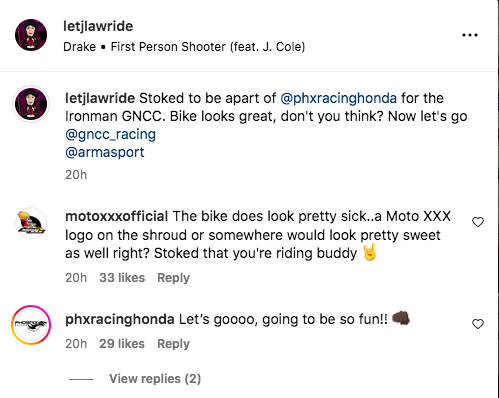Image resolution: width=499 pixels, height=398 pixels.
Task: Like the phxracinghonda comment with heart icon
Action: [x=478, y=324]
